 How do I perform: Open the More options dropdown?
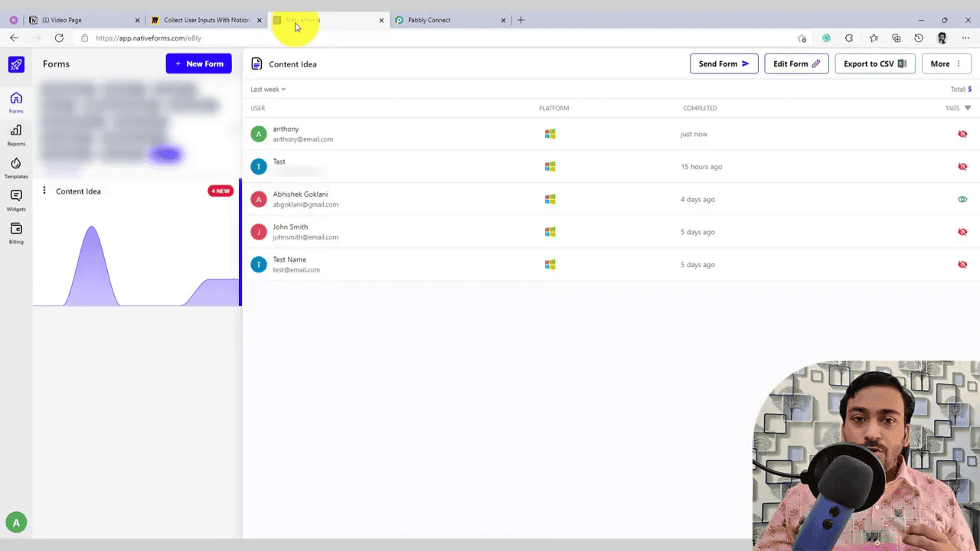[x=945, y=64]
